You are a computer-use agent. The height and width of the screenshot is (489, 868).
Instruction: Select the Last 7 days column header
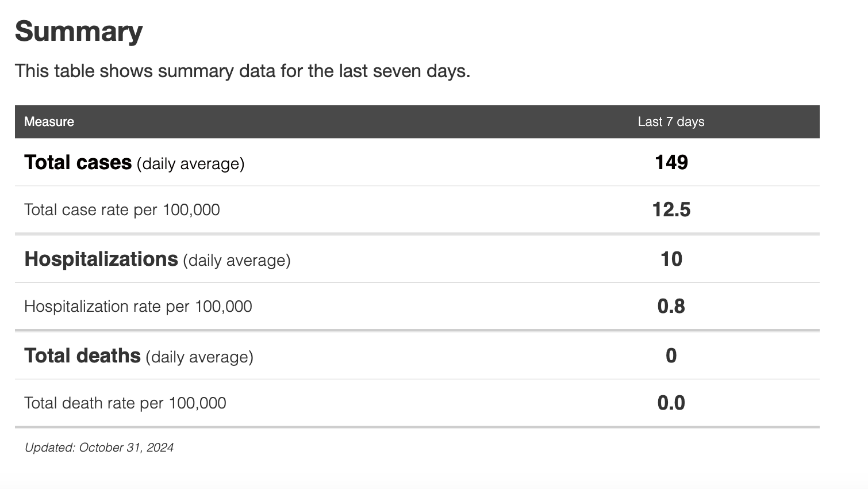point(671,122)
